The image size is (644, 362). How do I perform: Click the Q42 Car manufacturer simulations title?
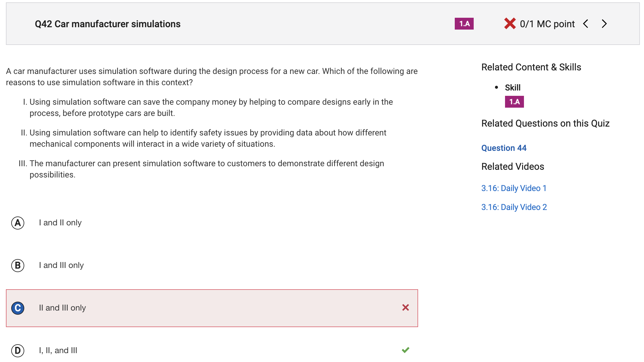pos(108,24)
